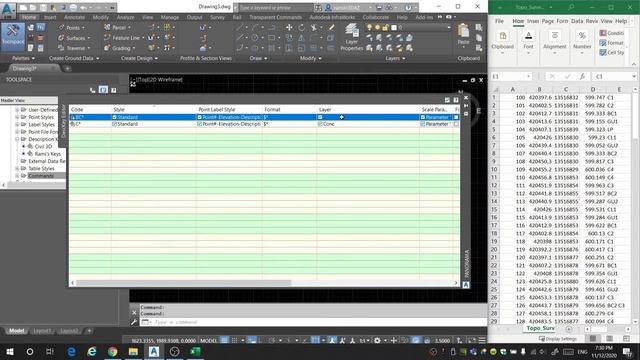Click Format as Table in Excel

(x=611, y=42)
